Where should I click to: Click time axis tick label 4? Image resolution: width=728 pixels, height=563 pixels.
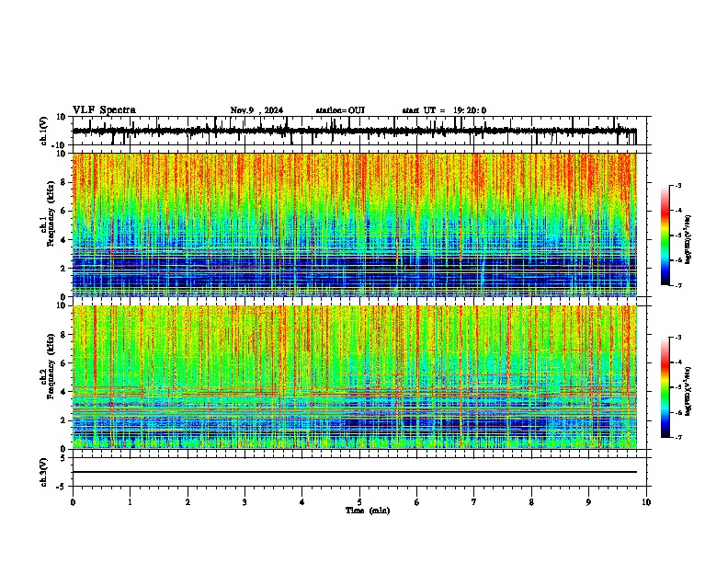[302, 502]
